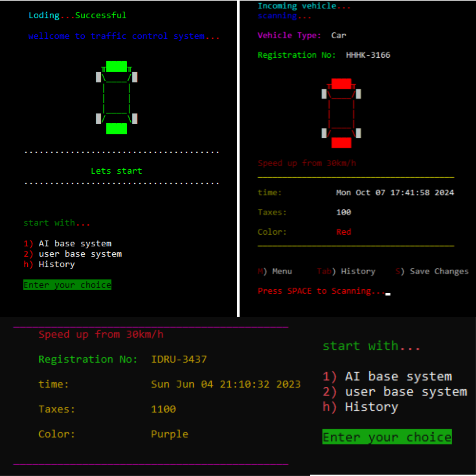This screenshot has width=476, height=476.
Task: Click the green car ASCII graphic
Action: pyautogui.click(x=116, y=97)
